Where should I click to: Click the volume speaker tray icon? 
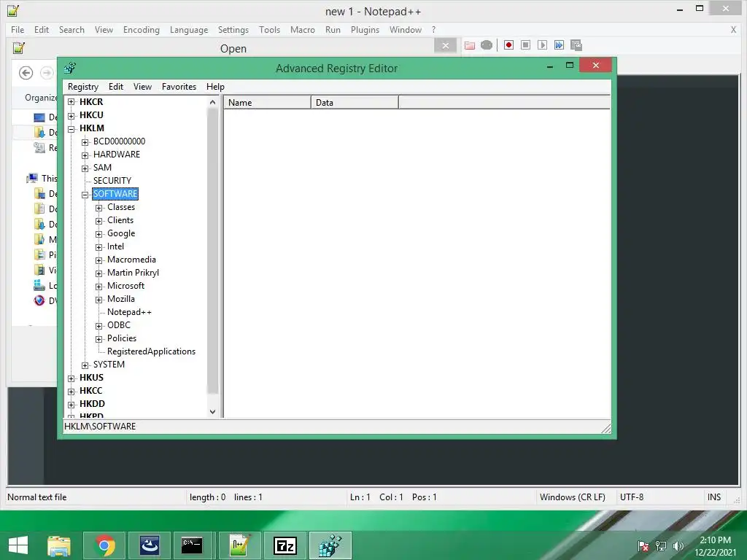pos(678,546)
